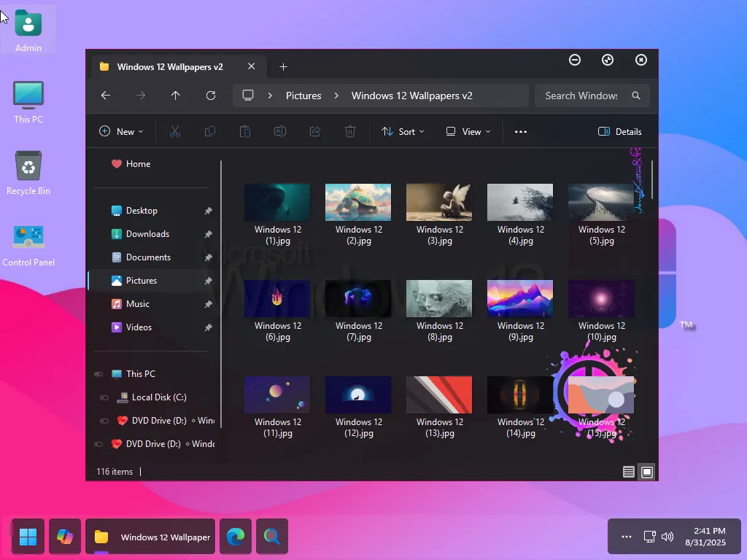747x560 pixels.
Task: Go up one folder level
Action: coord(175,96)
